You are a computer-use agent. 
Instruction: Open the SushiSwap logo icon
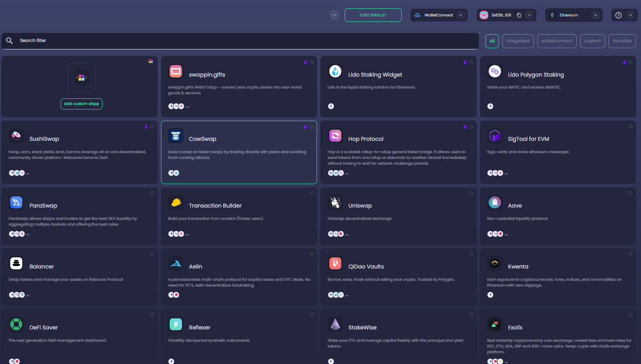pyautogui.click(x=16, y=135)
